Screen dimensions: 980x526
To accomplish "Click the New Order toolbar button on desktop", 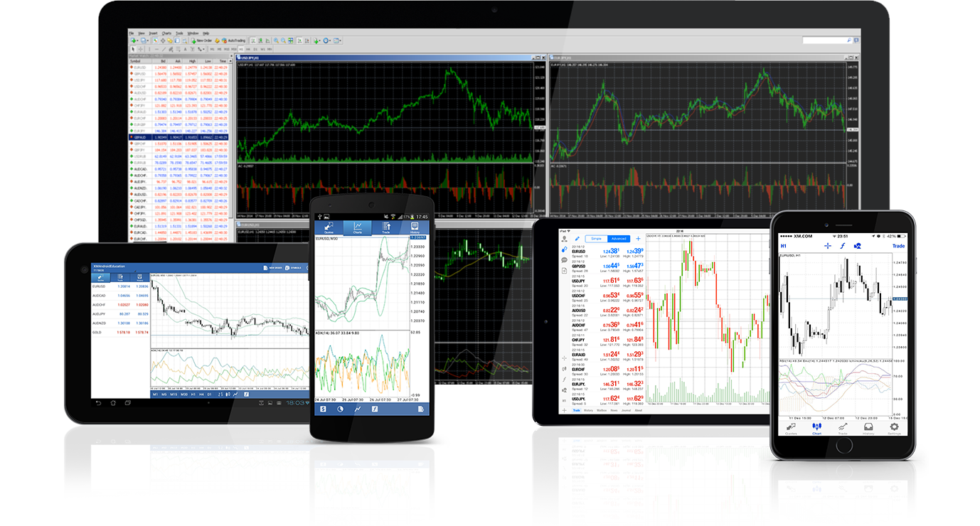I will click(200, 41).
